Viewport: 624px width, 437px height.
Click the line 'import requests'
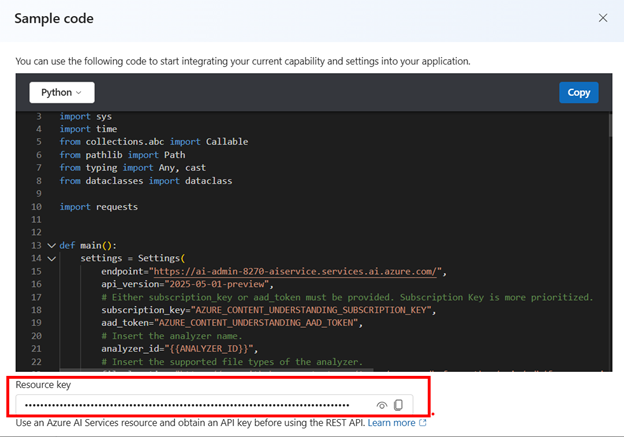pos(99,207)
